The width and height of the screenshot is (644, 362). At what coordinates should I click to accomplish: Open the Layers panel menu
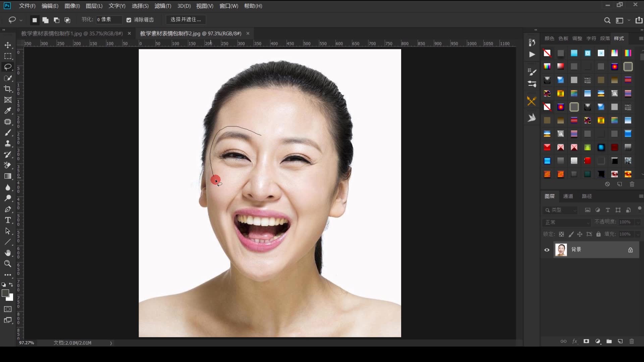[x=641, y=196]
